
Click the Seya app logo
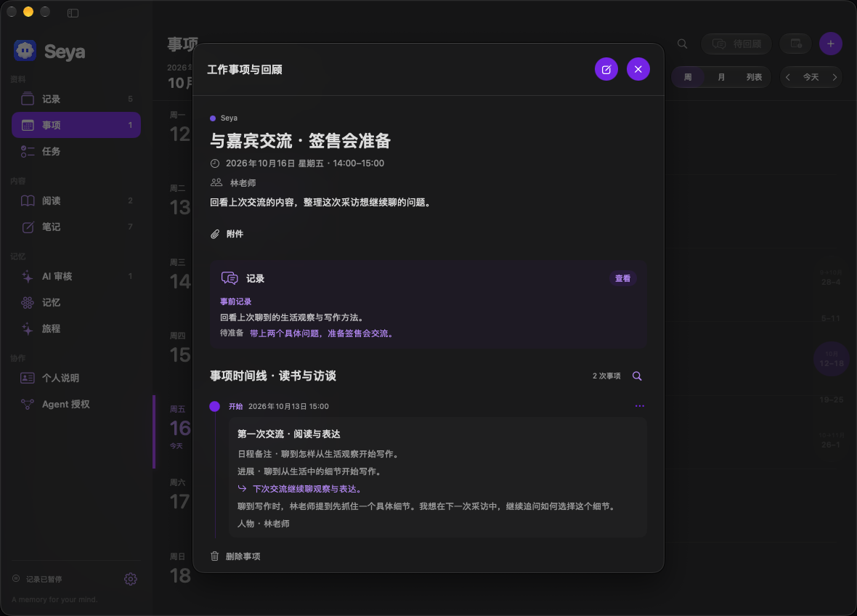tap(25, 51)
